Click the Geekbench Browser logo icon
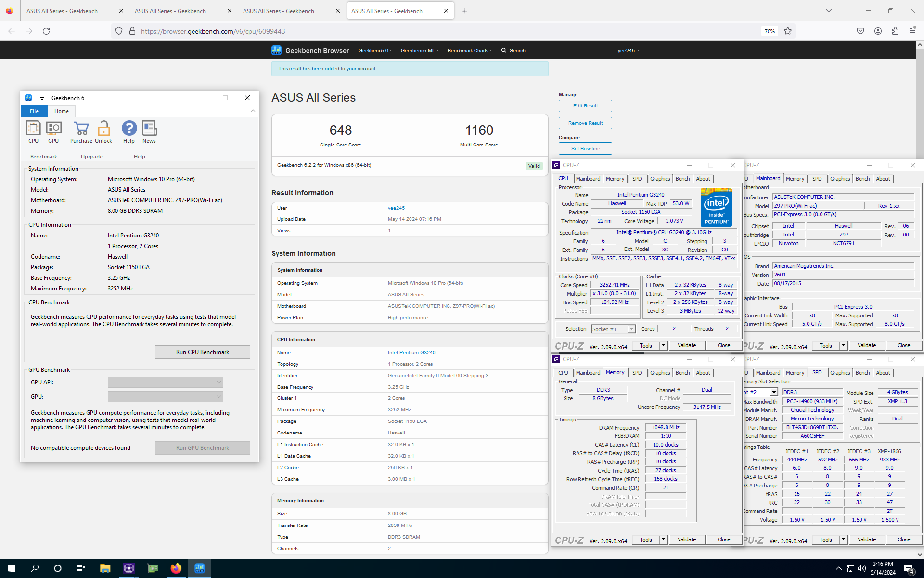 pyautogui.click(x=276, y=50)
